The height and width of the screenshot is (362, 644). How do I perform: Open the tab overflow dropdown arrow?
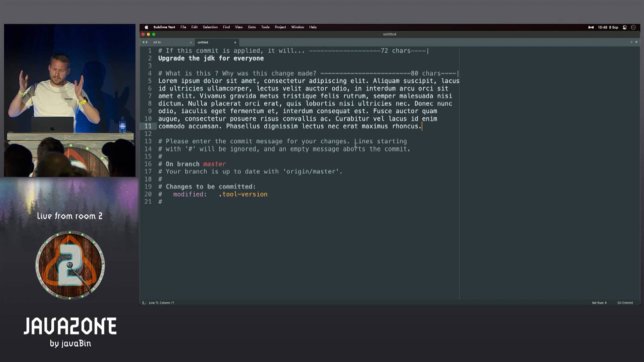636,42
